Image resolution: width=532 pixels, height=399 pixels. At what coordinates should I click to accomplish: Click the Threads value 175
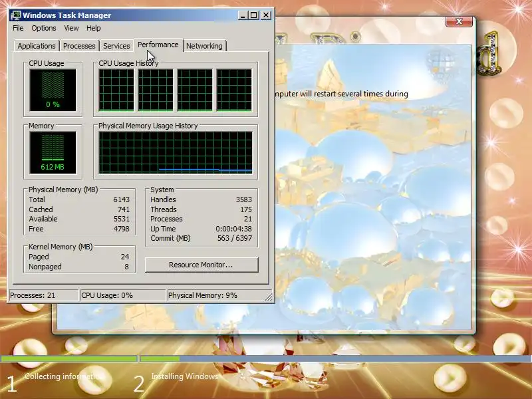pos(246,209)
